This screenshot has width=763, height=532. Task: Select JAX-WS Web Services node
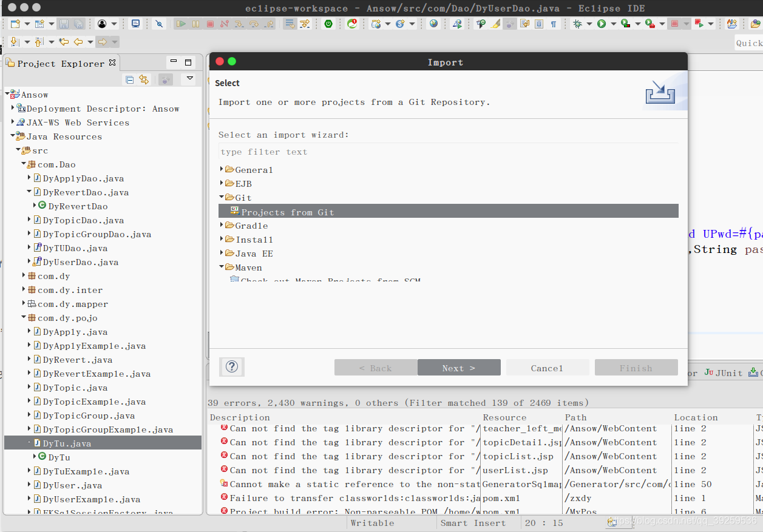[x=77, y=123]
